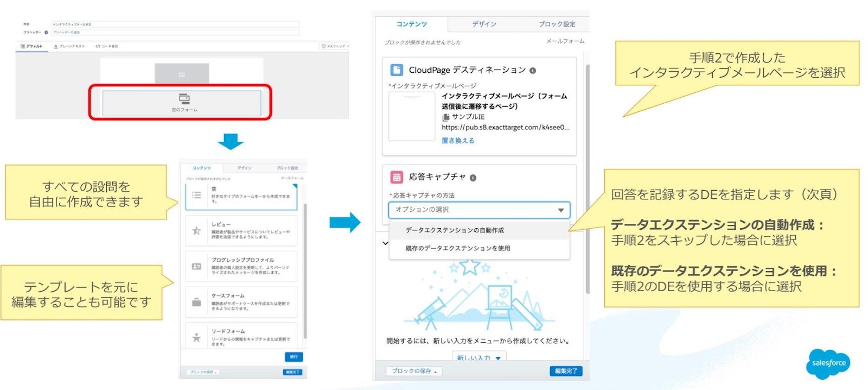Choose データエクステンションの自動作成 option
The image size is (868, 390).
(x=479, y=230)
